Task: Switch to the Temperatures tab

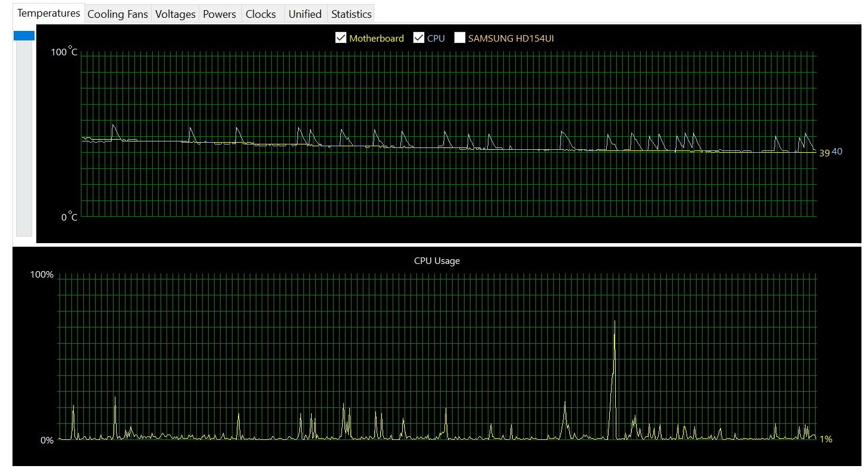Action: point(49,13)
